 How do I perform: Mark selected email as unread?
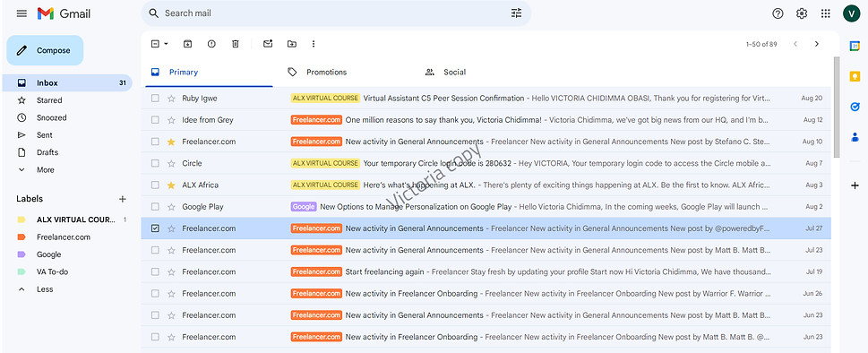pyautogui.click(x=268, y=44)
